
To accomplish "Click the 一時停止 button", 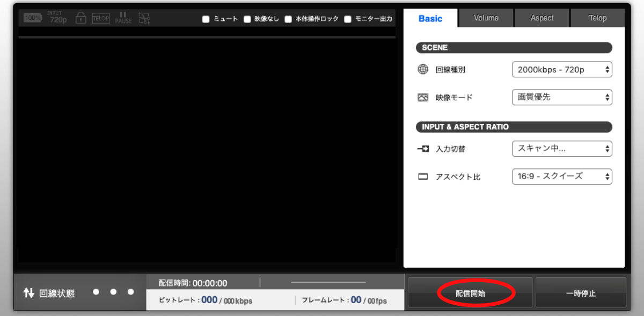I will (581, 293).
